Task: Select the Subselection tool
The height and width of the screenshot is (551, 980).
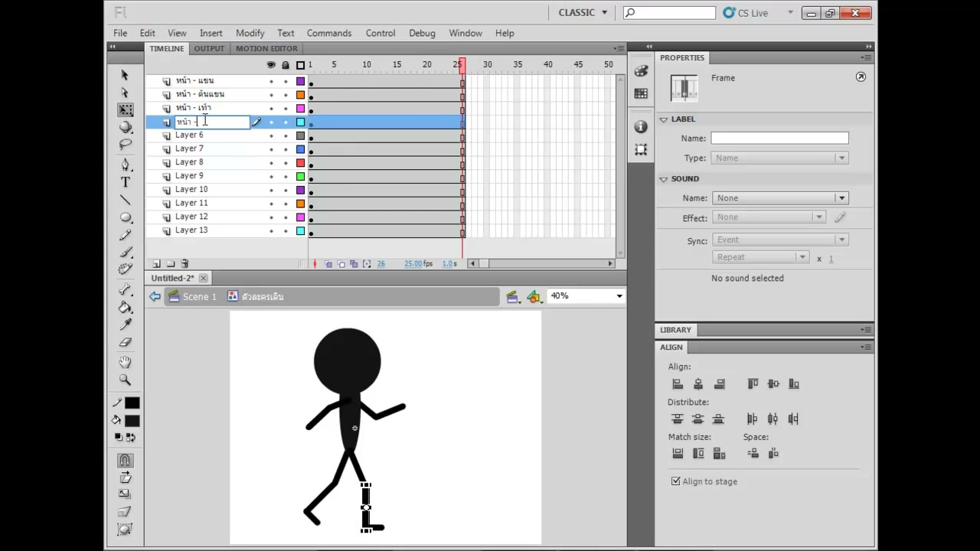Action: tap(126, 93)
